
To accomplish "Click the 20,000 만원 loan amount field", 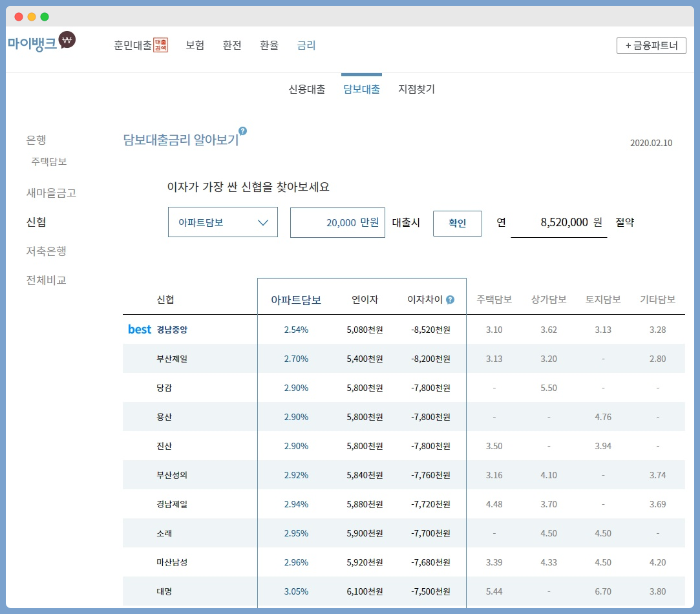I will click(337, 222).
